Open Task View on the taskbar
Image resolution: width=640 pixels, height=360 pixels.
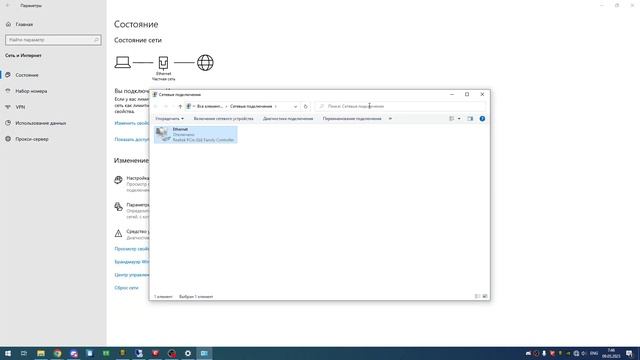[24, 353]
